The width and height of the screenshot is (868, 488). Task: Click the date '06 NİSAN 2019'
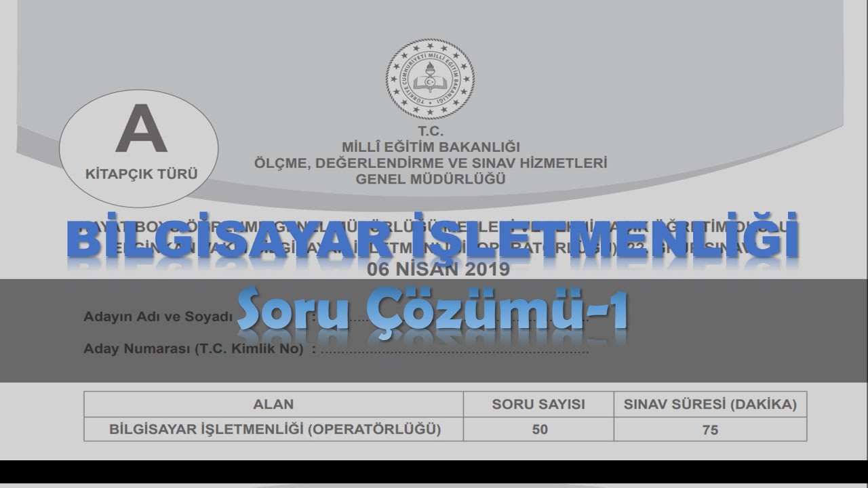pyautogui.click(x=438, y=269)
